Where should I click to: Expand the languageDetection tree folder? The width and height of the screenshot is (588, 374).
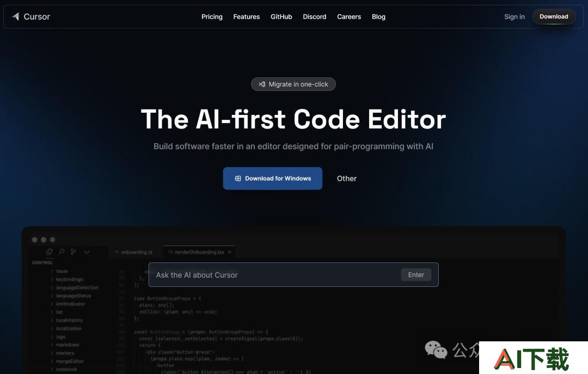[x=74, y=288]
